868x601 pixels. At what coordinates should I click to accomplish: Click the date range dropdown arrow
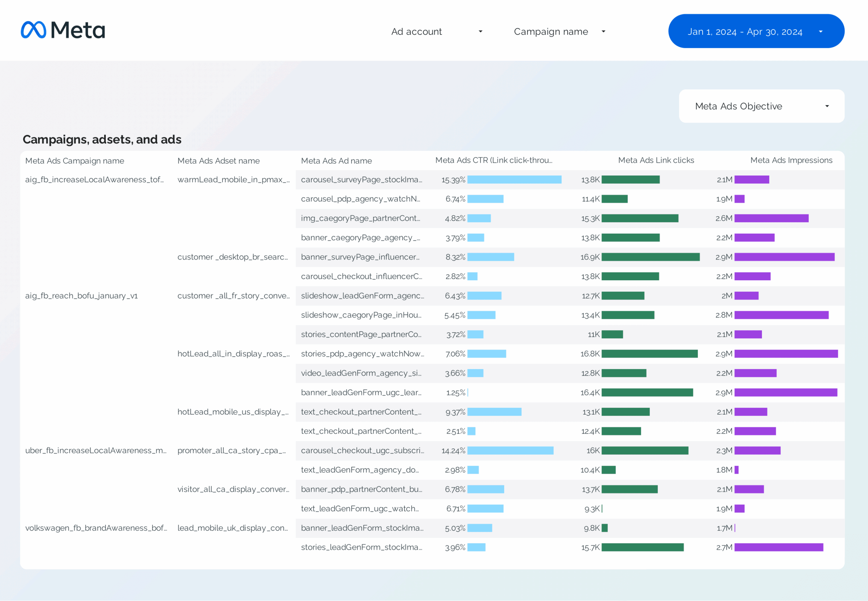coord(821,32)
